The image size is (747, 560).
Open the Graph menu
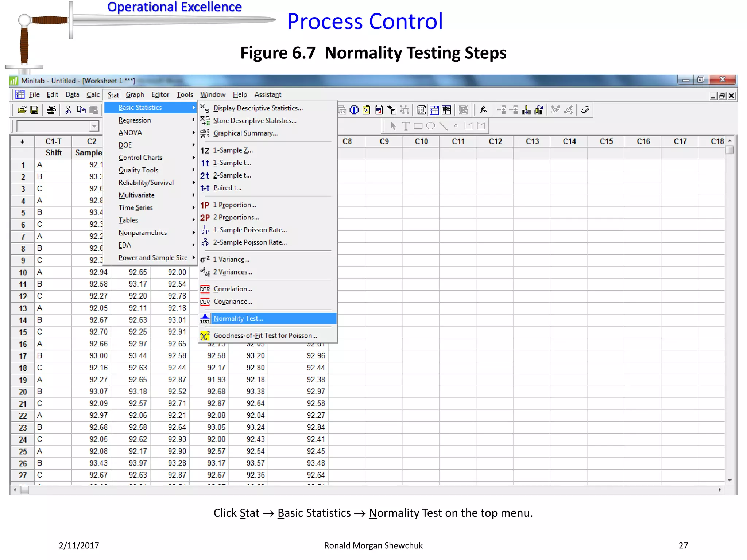coord(135,95)
